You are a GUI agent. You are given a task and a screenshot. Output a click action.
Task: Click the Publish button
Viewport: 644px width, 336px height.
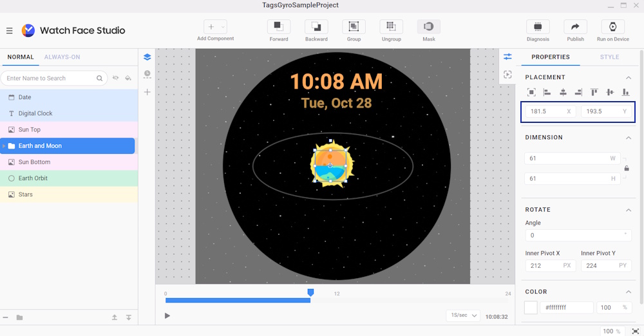click(575, 27)
